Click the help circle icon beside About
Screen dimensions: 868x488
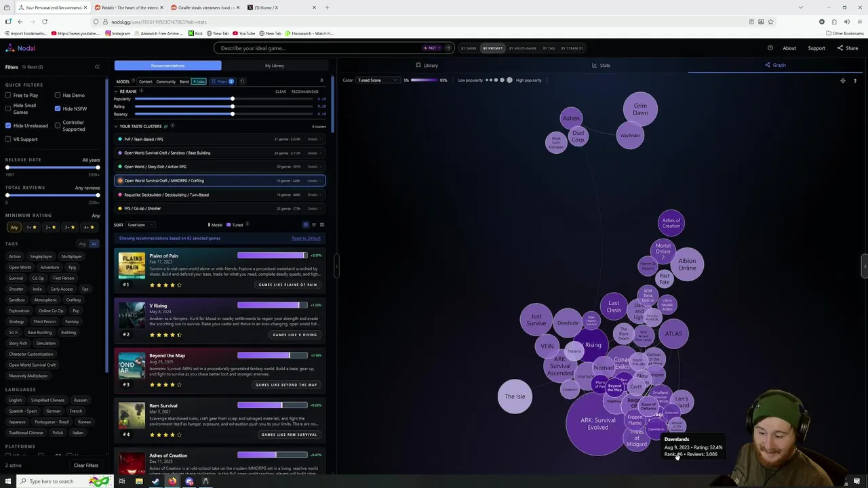pos(770,48)
